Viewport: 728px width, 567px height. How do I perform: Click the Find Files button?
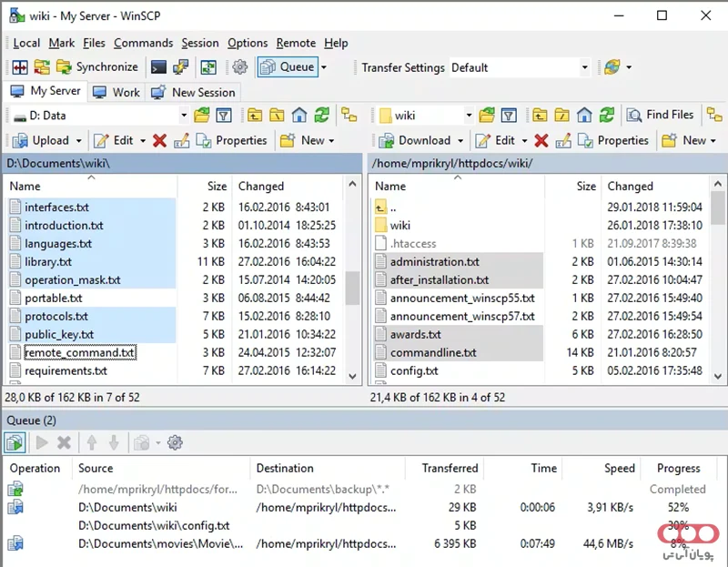[660, 115]
